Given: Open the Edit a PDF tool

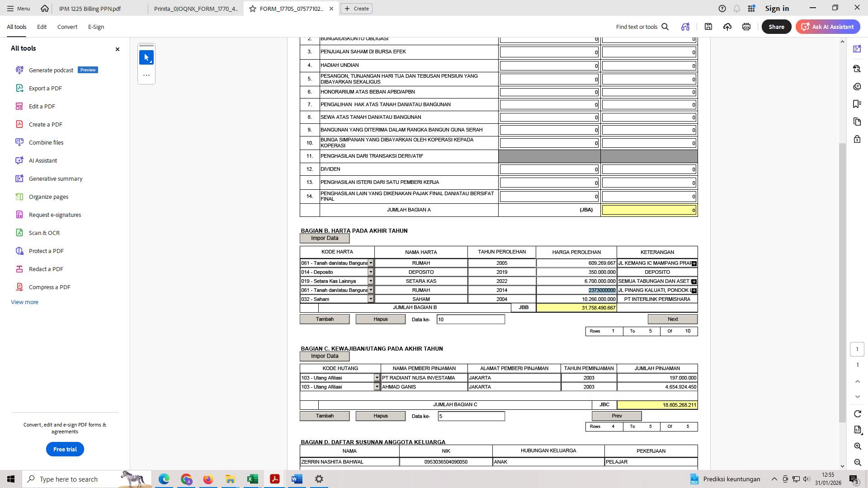Looking at the screenshot, I should (43, 106).
